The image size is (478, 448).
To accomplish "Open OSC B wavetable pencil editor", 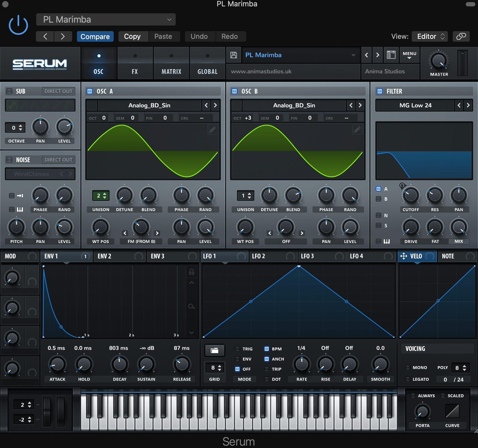I will pyautogui.click(x=357, y=130).
